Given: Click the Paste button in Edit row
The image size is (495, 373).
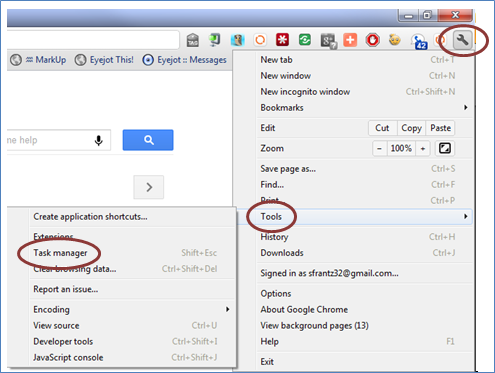Looking at the screenshot, I should [440, 128].
